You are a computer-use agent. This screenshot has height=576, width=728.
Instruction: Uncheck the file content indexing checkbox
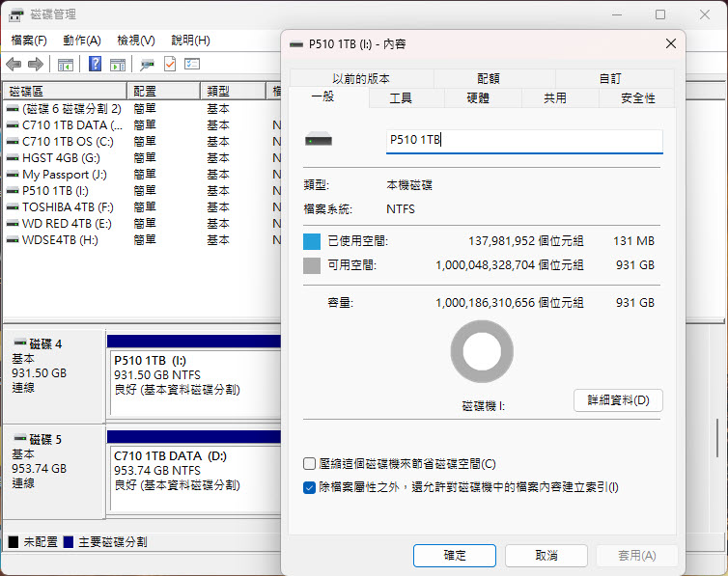pyautogui.click(x=309, y=487)
